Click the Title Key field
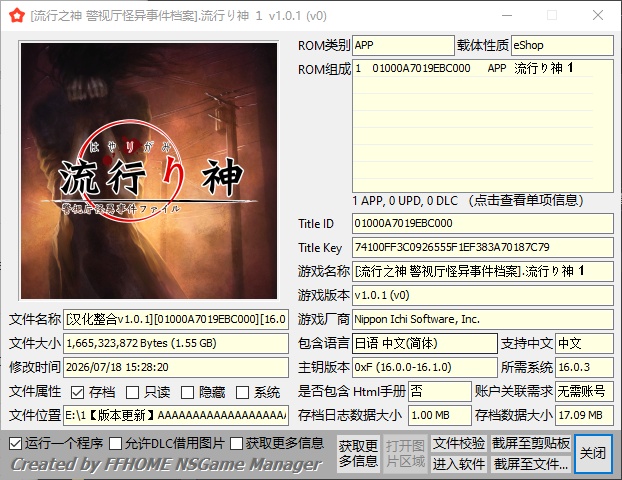622x480 pixels. point(483,248)
